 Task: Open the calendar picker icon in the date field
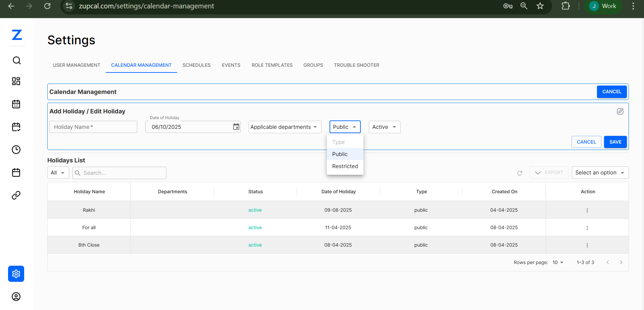236,127
